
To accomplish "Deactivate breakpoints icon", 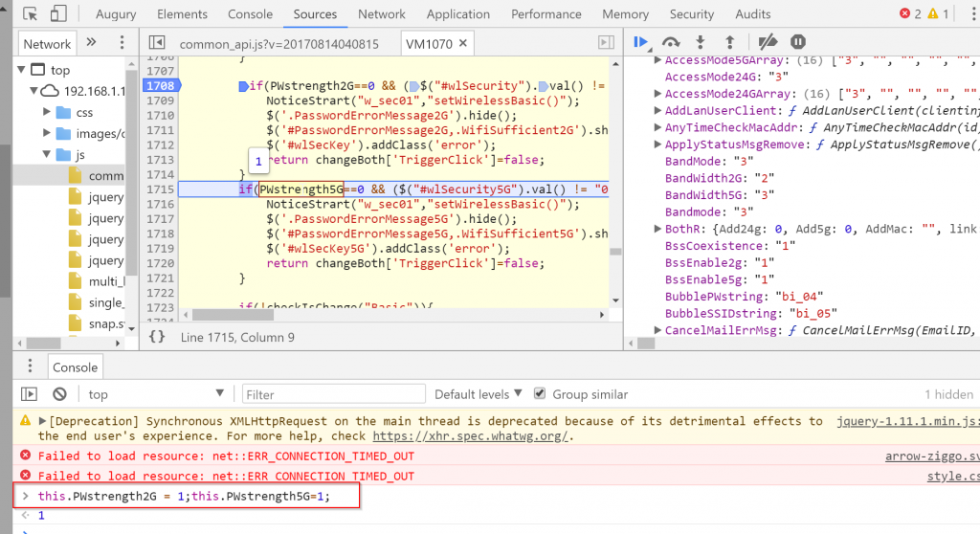I will [767, 42].
